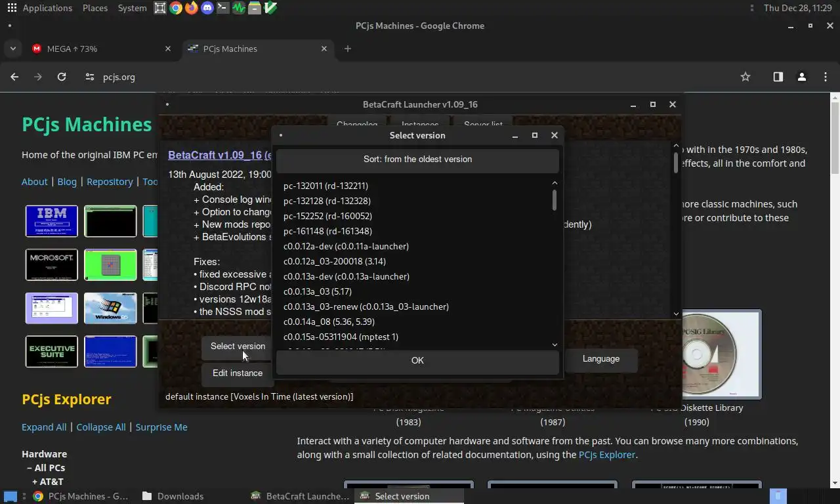Switch to the PCjs Machines browser tab

pyautogui.click(x=257, y=49)
